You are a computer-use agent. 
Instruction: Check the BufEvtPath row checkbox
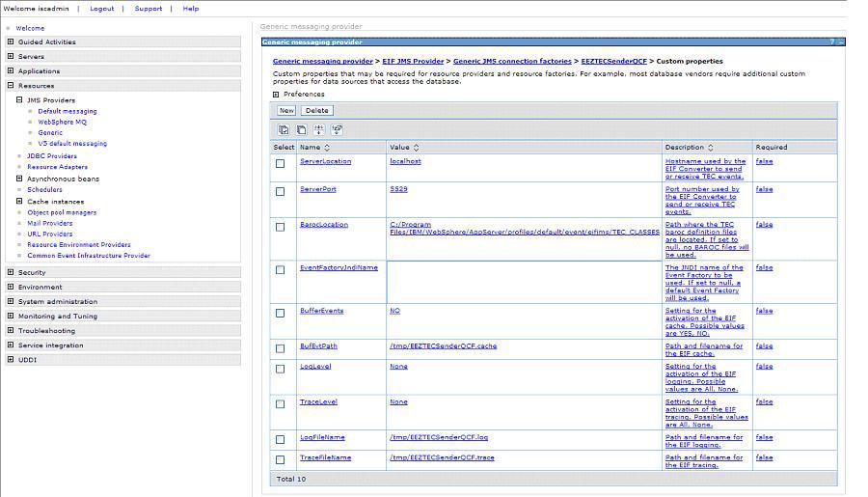[x=280, y=348]
